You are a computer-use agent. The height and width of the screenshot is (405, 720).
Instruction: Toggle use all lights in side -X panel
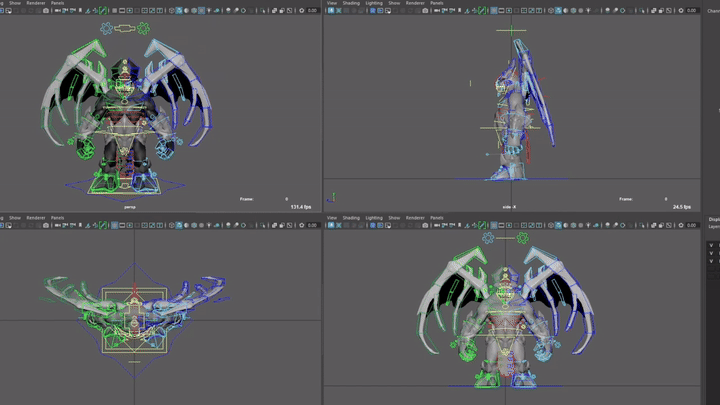(x=589, y=10)
